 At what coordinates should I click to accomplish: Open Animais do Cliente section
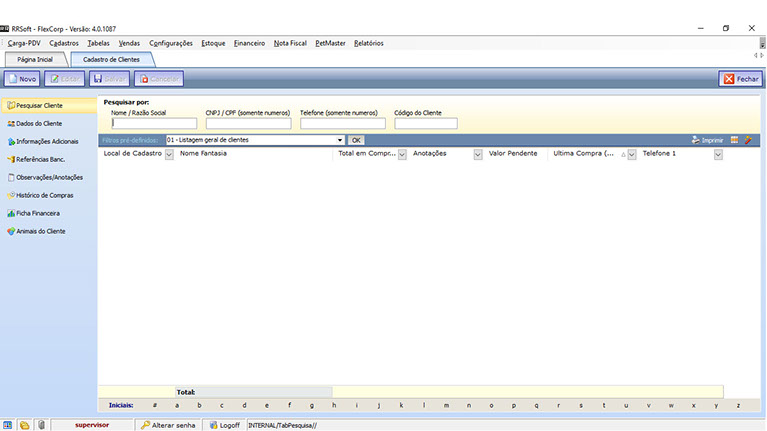click(x=40, y=231)
